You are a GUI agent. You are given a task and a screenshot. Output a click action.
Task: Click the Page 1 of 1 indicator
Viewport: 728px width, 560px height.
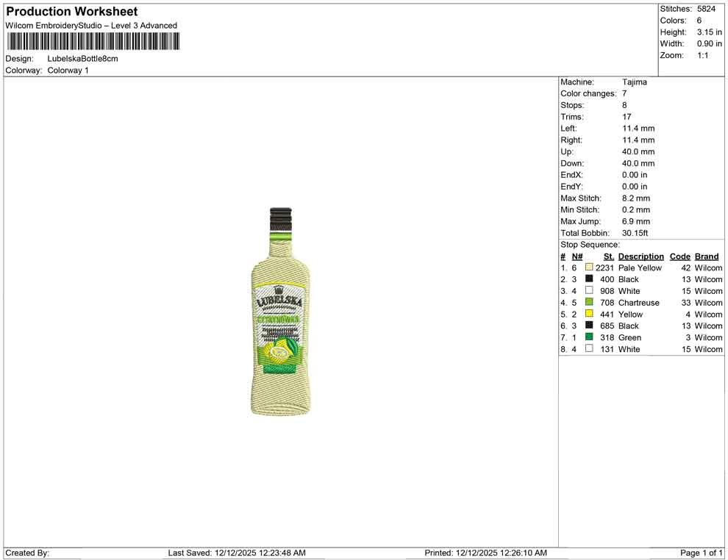pyautogui.click(x=699, y=553)
